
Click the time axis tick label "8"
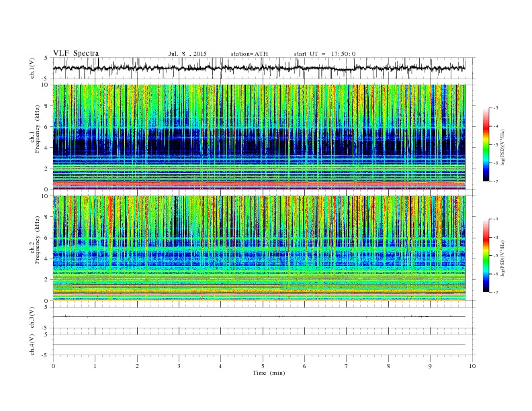click(x=388, y=366)
